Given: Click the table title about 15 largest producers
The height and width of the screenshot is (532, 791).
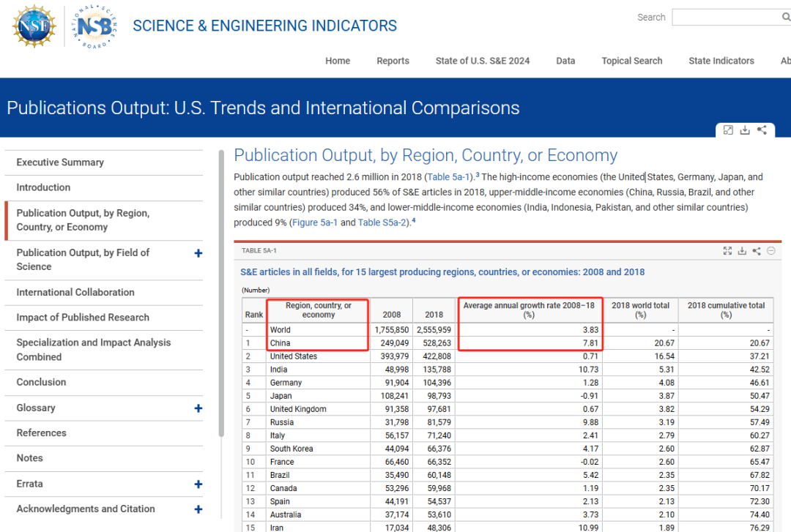Looking at the screenshot, I should pos(442,272).
